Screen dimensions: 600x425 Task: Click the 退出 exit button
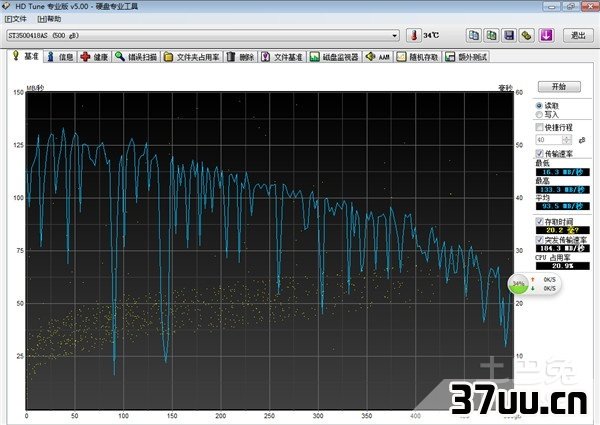[578, 36]
